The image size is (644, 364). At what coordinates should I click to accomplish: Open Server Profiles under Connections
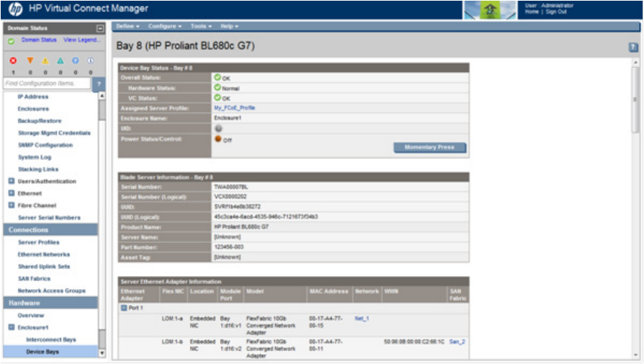(39, 242)
